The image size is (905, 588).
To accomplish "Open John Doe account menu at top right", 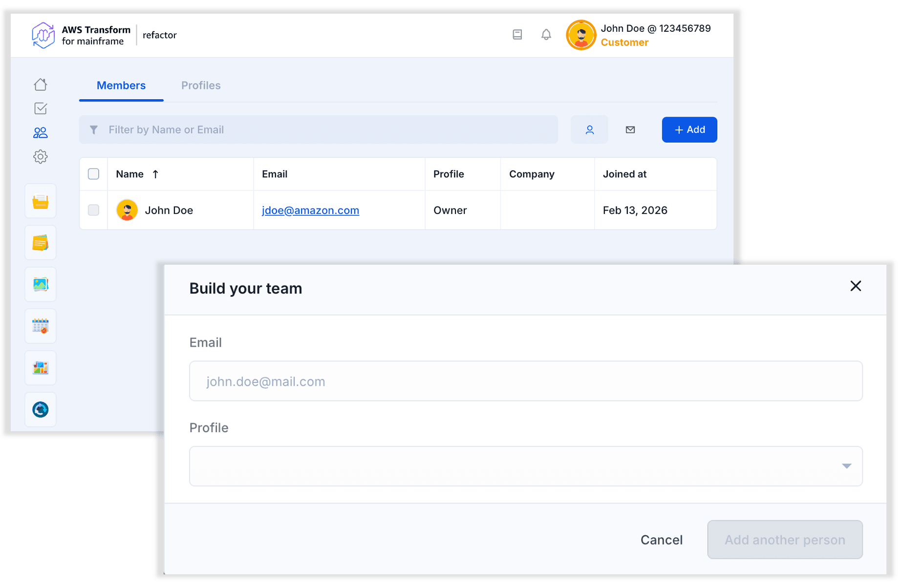I will coord(638,35).
